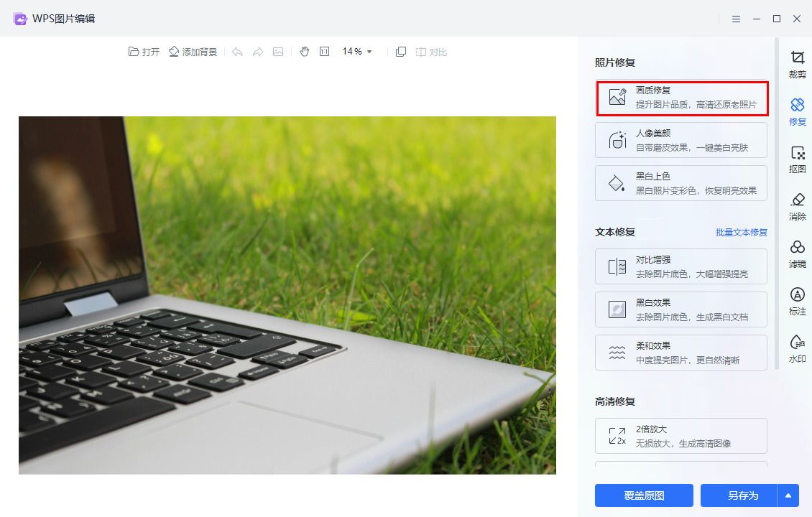Click 添加背景 to add a background

pyautogui.click(x=193, y=52)
